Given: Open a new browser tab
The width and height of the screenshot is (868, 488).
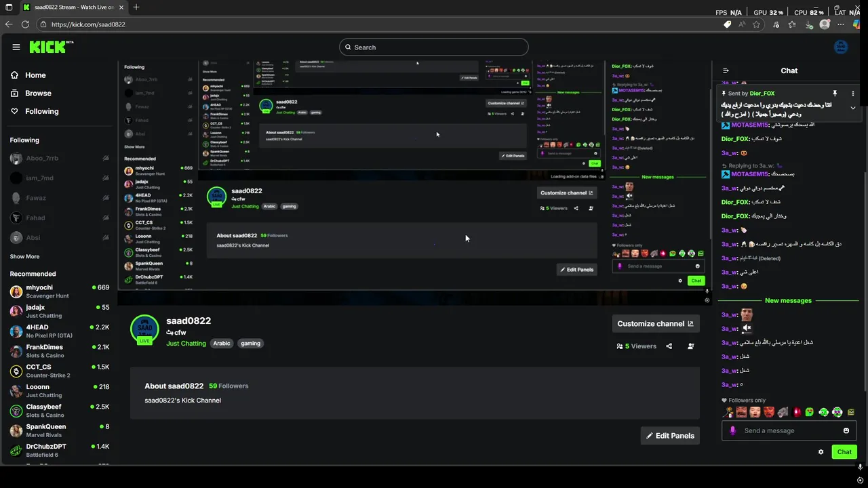Looking at the screenshot, I should [x=136, y=7].
